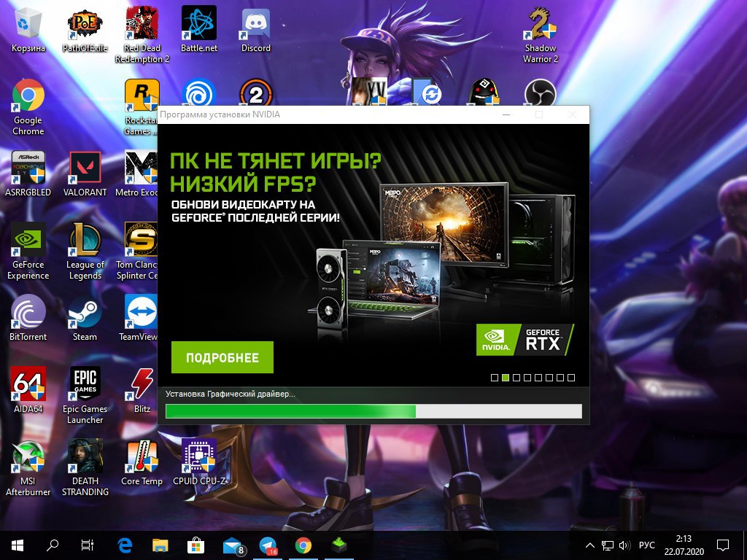The height and width of the screenshot is (560, 747).
Task: Open Task View on the taskbar
Action: (88, 545)
